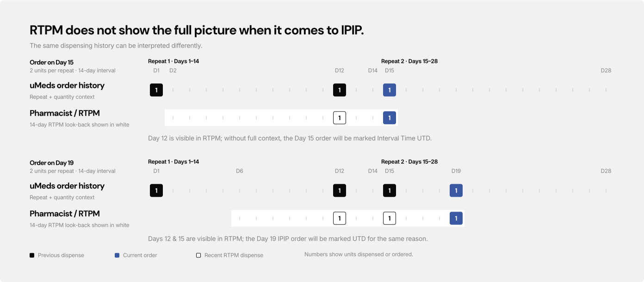
Task: Click the white outlined Day 12 RTPM dispense in the first Pharmacist row
Action: click(x=340, y=118)
